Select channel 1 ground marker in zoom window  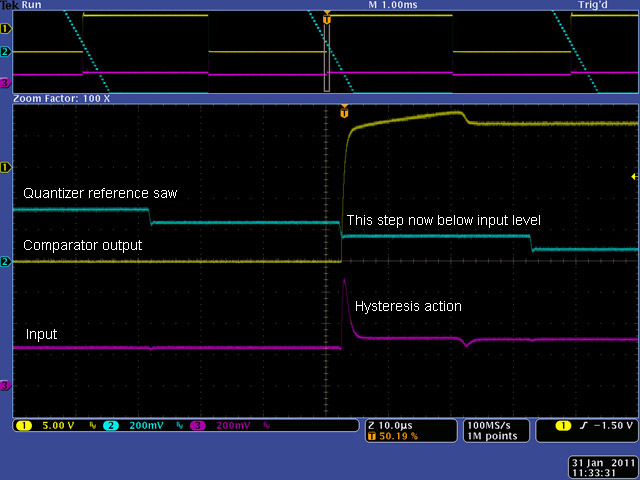(x=5, y=167)
